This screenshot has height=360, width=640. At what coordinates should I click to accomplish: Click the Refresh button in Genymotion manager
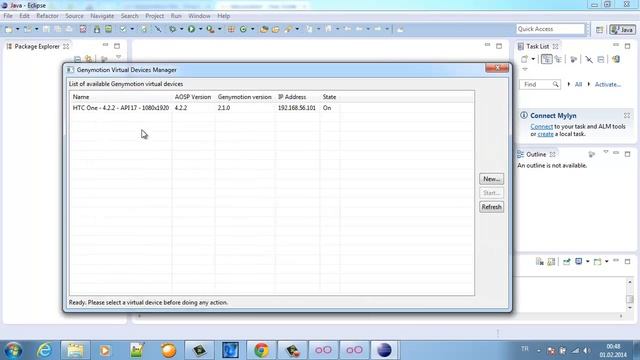point(491,207)
